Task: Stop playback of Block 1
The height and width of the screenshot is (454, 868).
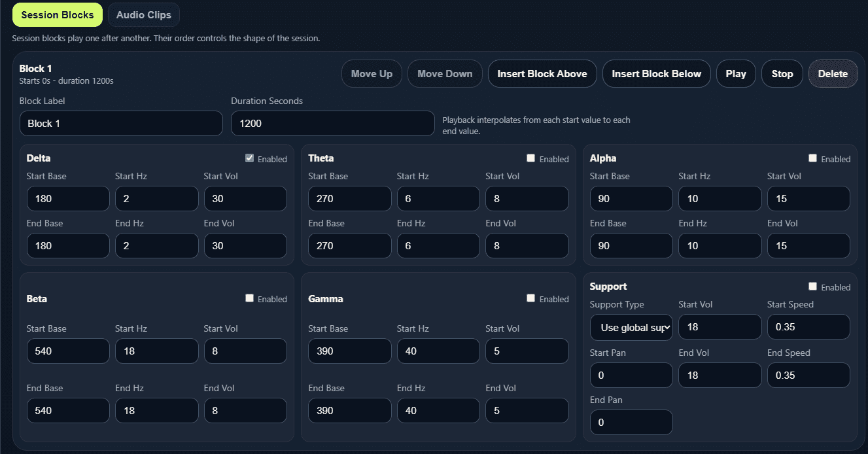Action: tap(782, 74)
